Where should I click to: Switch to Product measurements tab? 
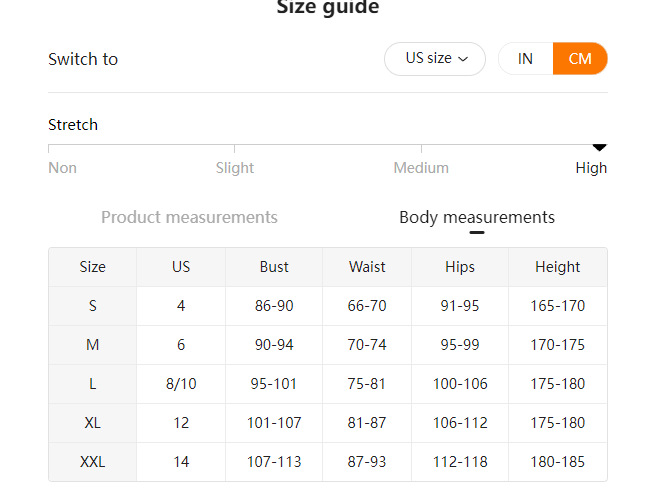(189, 217)
